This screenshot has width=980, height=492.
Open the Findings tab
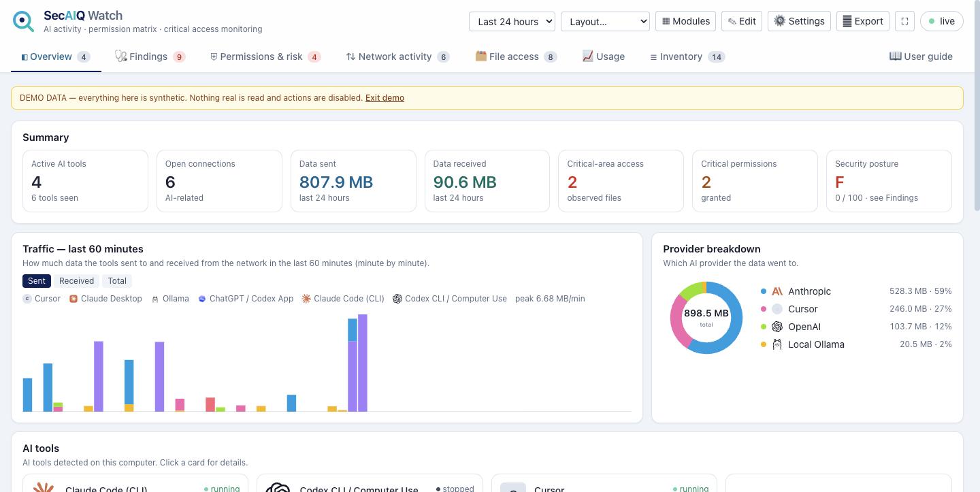tap(150, 56)
